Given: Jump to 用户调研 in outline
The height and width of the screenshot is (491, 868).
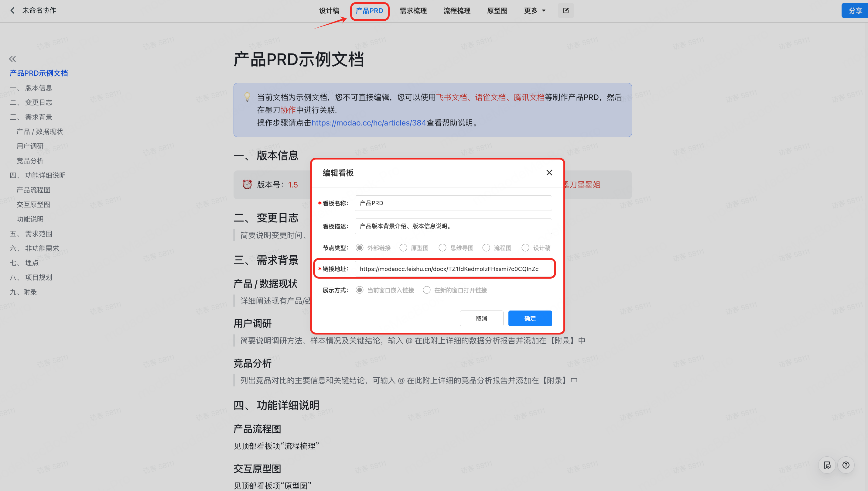Looking at the screenshot, I should (30, 146).
